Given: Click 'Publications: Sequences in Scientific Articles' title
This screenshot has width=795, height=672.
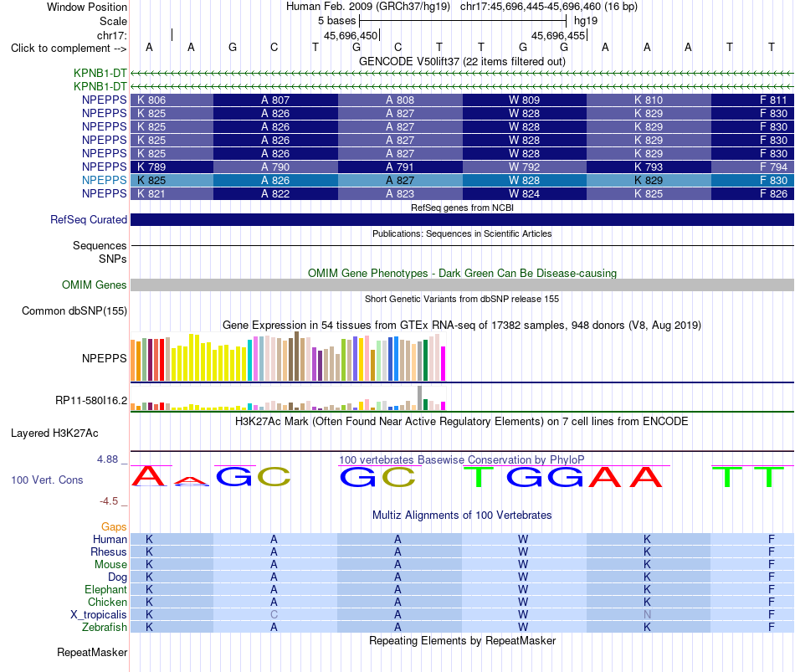Looking at the screenshot, I should pyautogui.click(x=462, y=233).
